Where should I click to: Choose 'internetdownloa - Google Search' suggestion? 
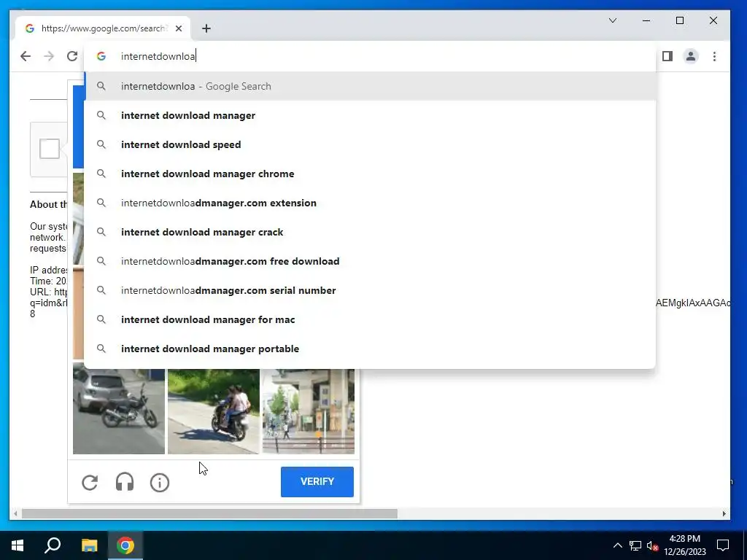coord(370,86)
